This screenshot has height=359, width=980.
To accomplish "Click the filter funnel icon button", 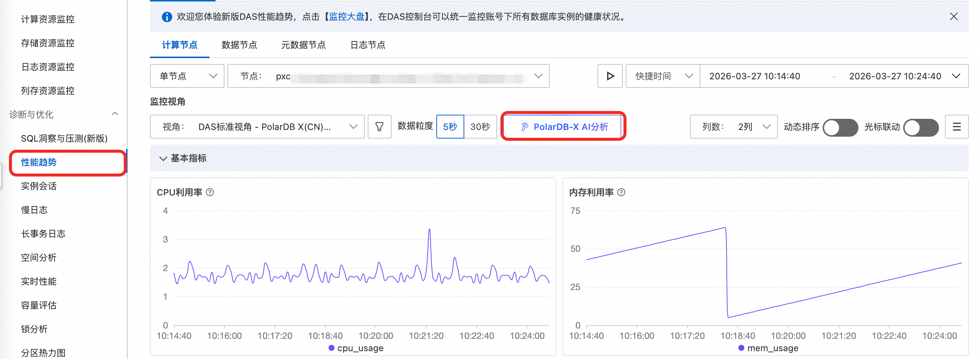I will pyautogui.click(x=379, y=127).
